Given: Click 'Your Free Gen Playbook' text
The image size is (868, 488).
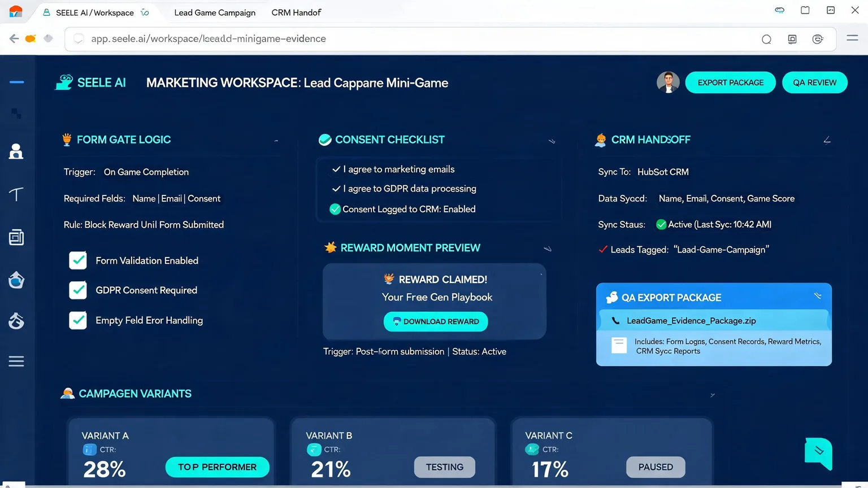Looking at the screenshot, I should 437,297.
